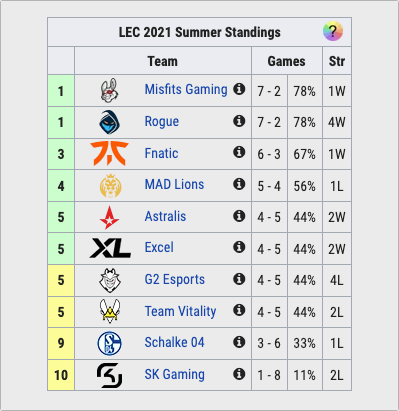
Task: Open the Astralis info icon
Action: (239, 216)
